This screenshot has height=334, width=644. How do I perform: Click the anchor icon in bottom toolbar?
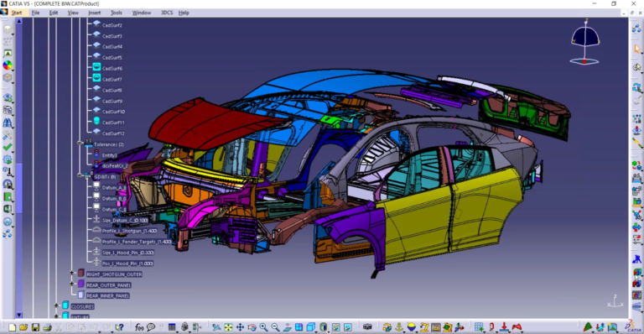pyautogui.click(x=399, y=327)
